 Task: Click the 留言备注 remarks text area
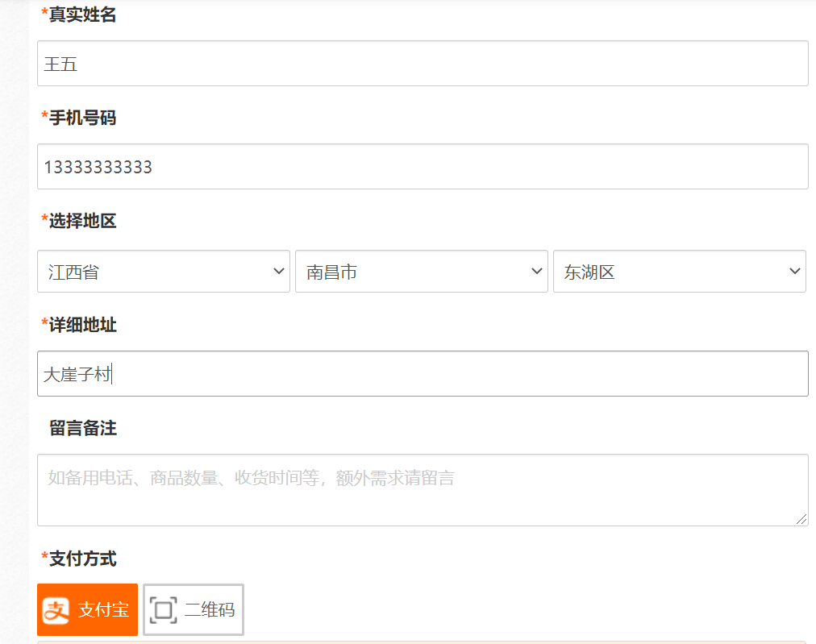423,490
